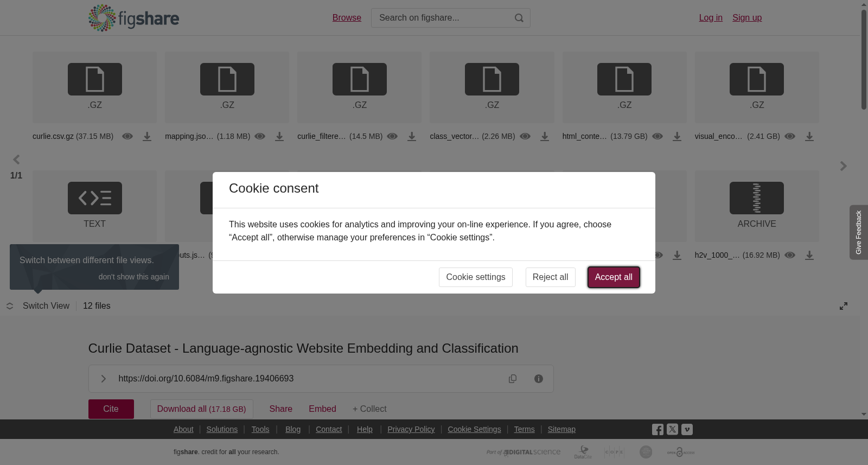The height and width of the screenshot is (465, 868).
Task: Toggle Switch View for files
Action: point(38,306)
